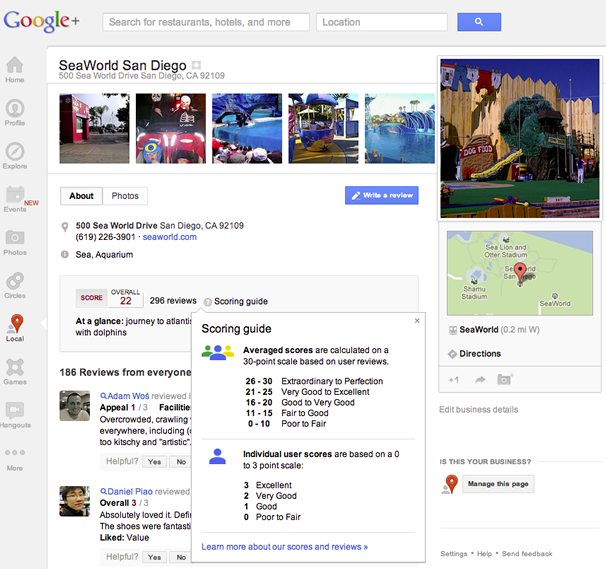
Task: Click the share arrow icon under the map
Action: point(480,380)
